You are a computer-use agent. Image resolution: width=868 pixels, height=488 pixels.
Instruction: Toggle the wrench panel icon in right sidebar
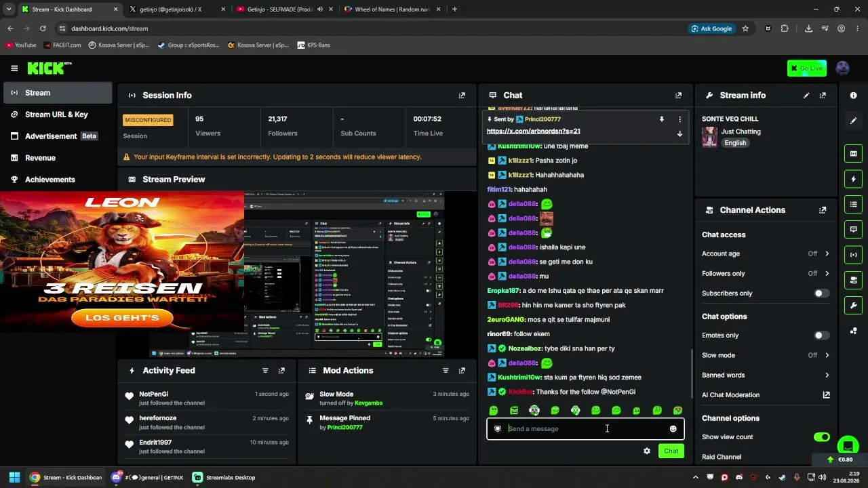pyautogui.click(x=853, y=306)
